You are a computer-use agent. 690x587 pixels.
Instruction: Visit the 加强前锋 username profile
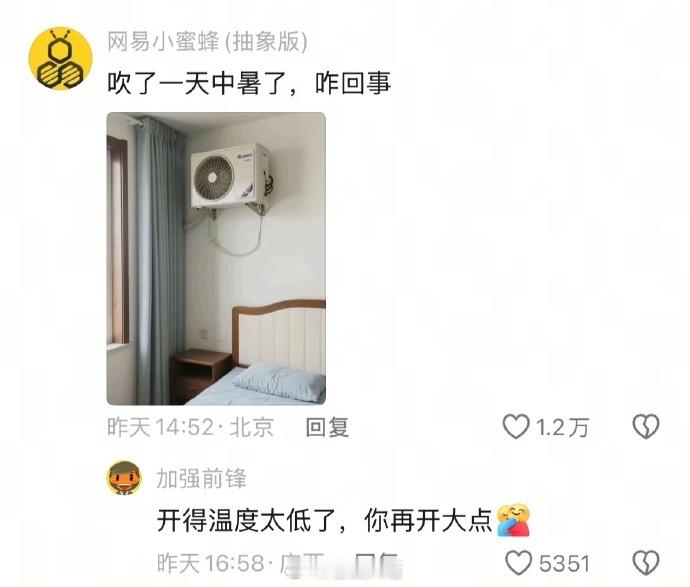click(202, 479)
